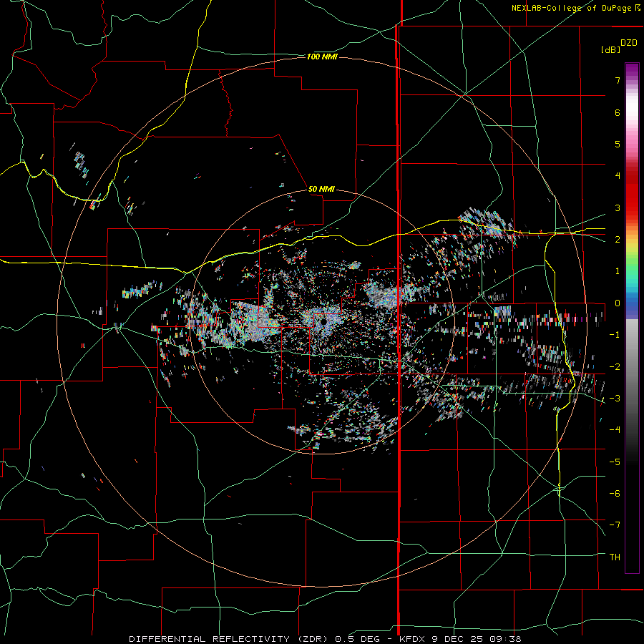644x644 pixels.
Task: Click the [dB] unit label
Action: (x=610, y=49)
